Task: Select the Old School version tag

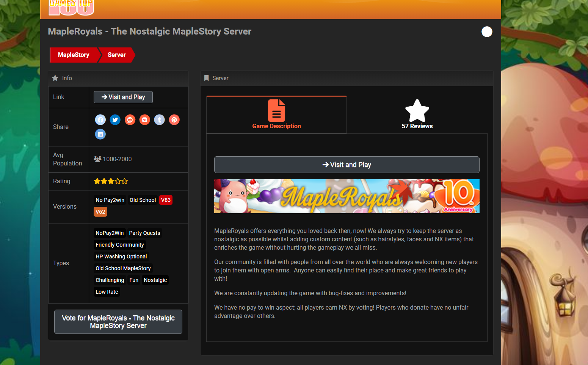Action: click(143, 200)
